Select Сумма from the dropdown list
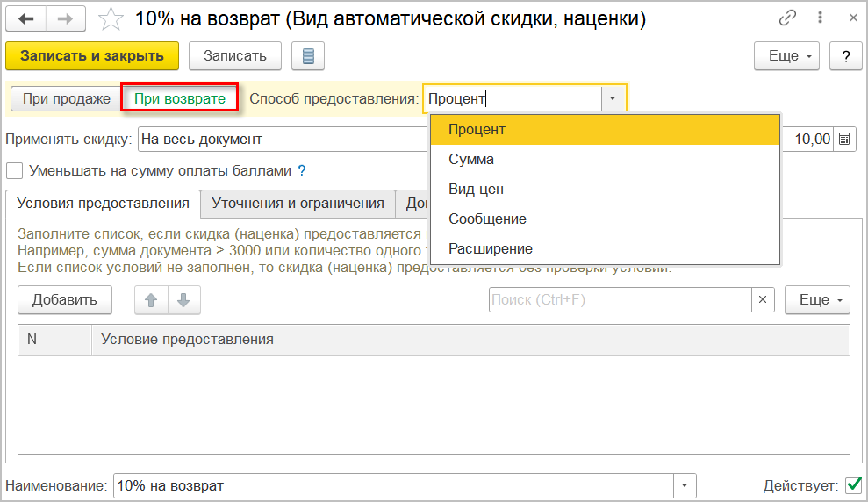 [471, 160]
